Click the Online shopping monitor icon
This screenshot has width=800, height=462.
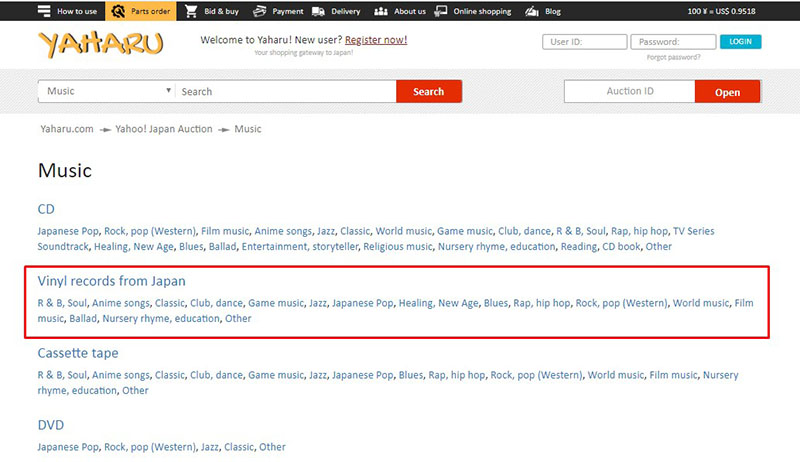pos(441,11)
